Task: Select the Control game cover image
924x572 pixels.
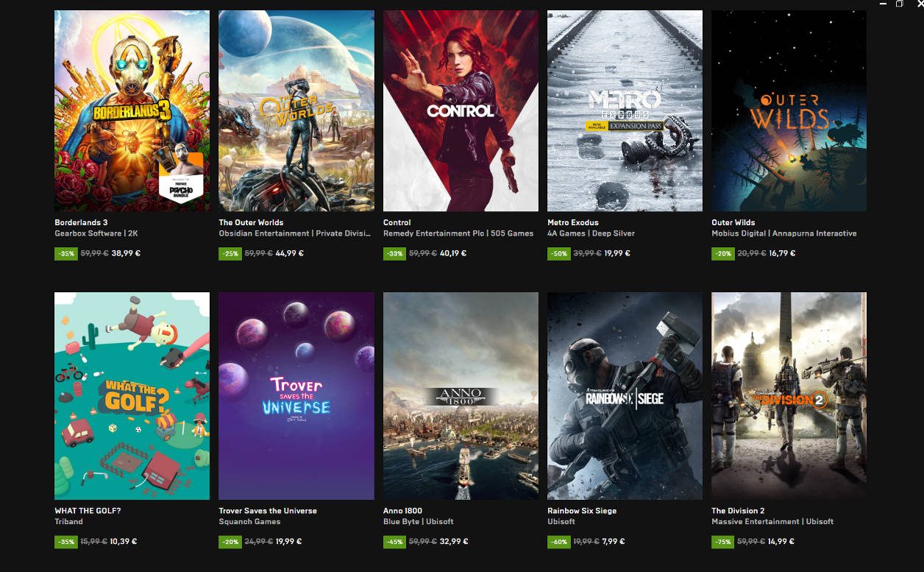Action: (x=461, y=110)
